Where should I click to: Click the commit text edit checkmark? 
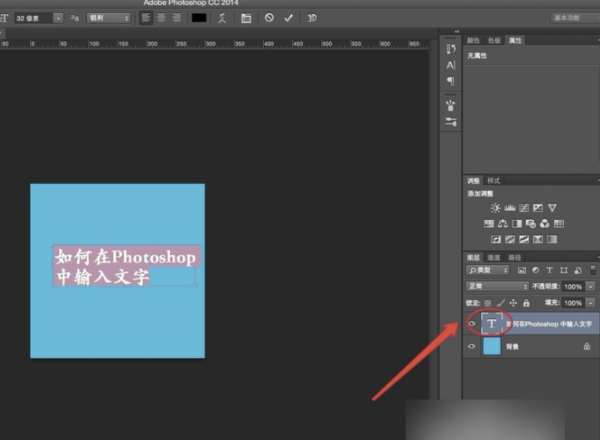289,18
